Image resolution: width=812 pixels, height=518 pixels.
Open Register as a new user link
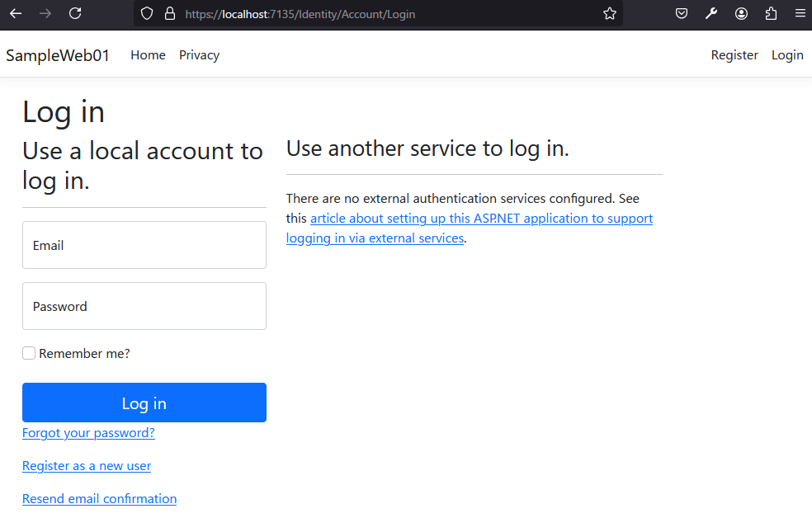87,466
